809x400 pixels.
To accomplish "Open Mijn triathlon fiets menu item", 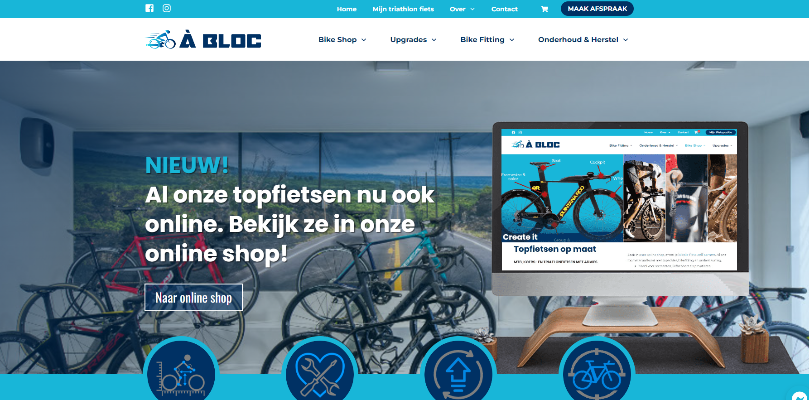I will pyautogui.click(x=403, y=9).
